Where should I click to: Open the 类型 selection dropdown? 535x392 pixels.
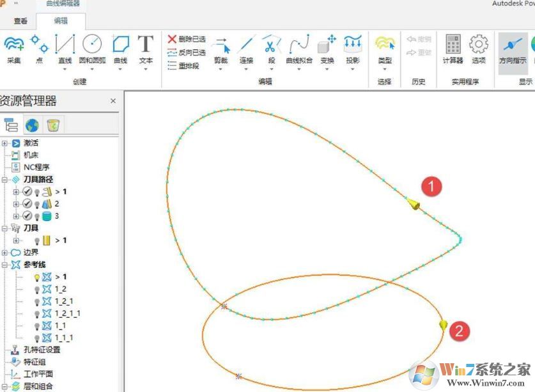click(x=385, y=50)
